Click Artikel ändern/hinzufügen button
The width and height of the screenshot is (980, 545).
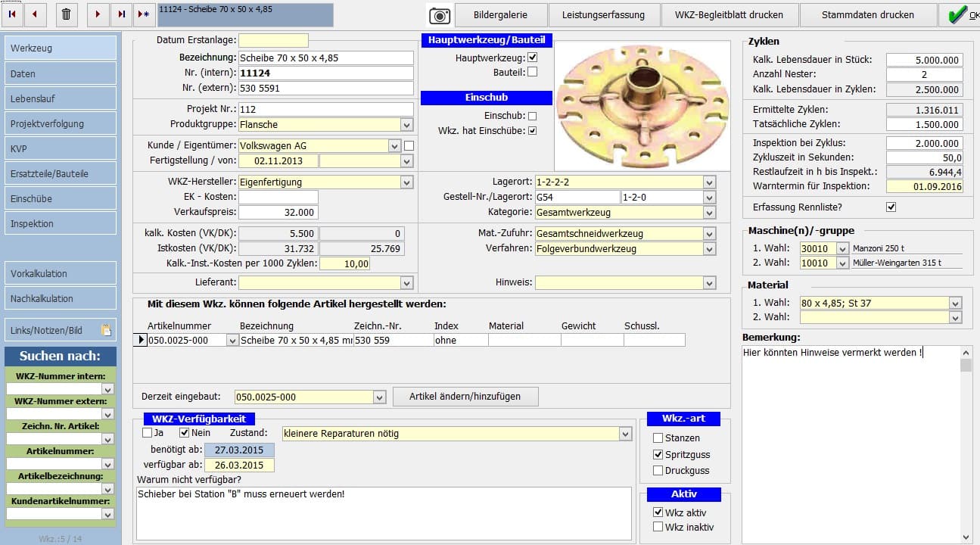click(465, 397)
